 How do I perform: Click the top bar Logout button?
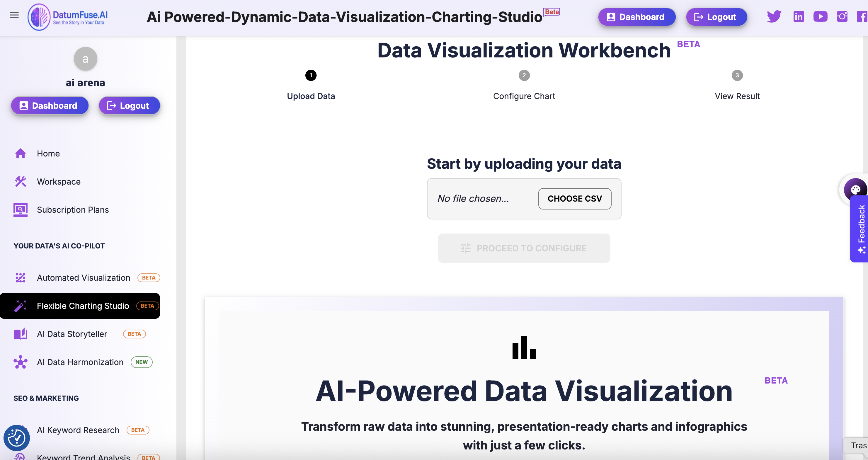[x=716, y=17]
